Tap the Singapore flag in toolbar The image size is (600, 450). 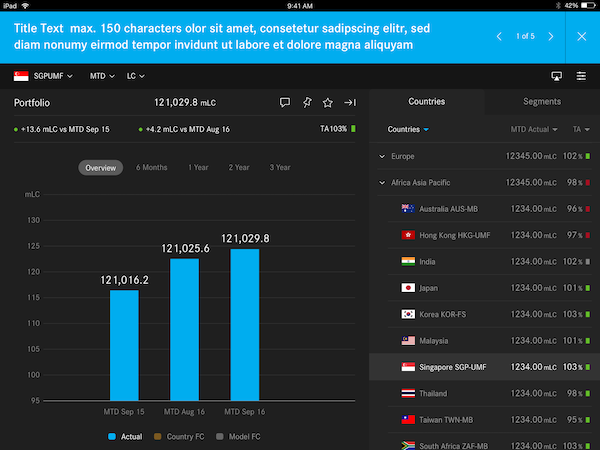[21, 76]
